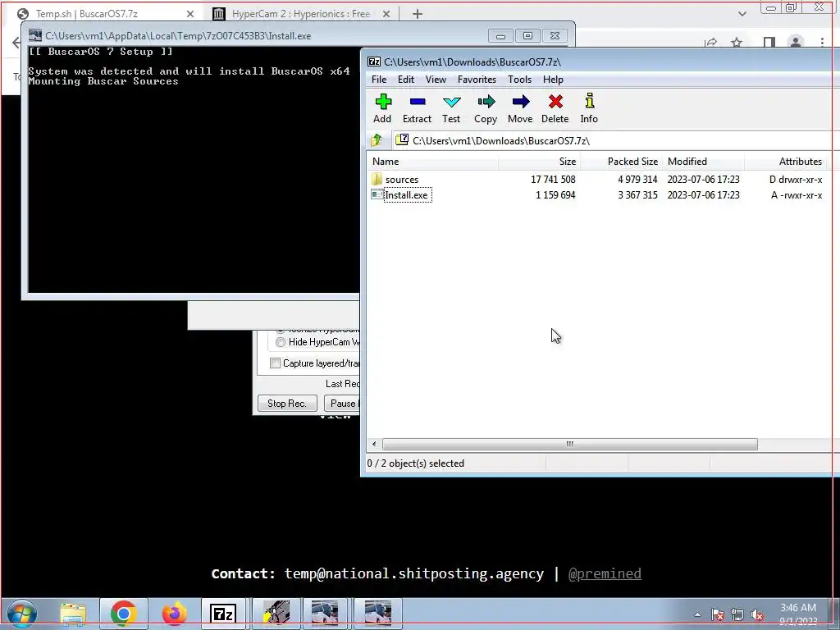This screenshot has height=630, width=840.
Task: Sort by the Modified column header
Action: [703, 162]
